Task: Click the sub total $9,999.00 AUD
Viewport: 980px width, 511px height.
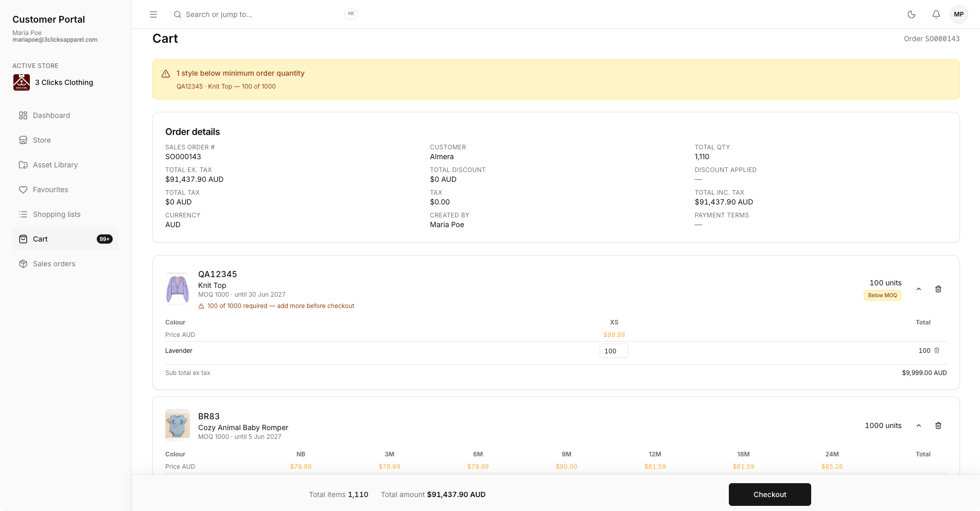Action: [x=924, y=373]
